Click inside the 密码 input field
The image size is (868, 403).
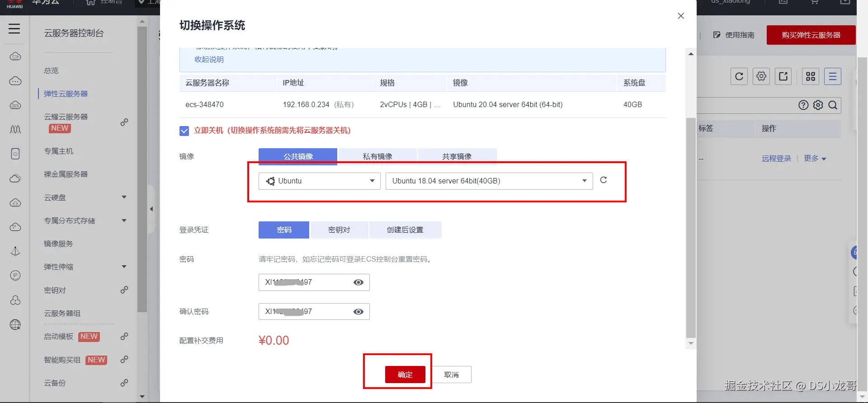coord(314,282)
